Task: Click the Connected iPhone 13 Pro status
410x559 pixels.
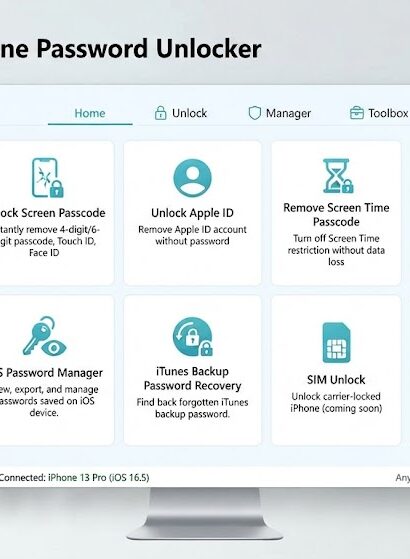Action: click(x=74, y=478)
